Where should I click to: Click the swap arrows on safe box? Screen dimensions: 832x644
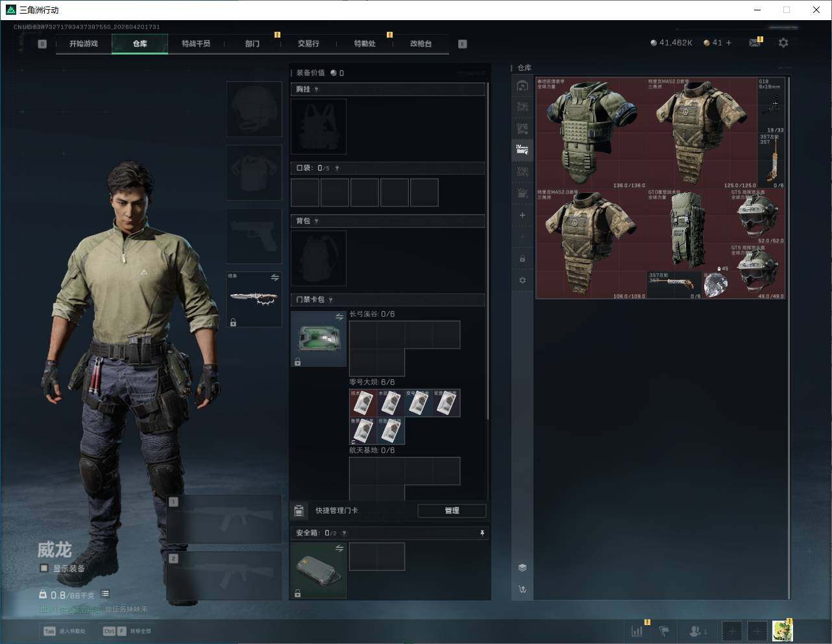coord(339,549)
